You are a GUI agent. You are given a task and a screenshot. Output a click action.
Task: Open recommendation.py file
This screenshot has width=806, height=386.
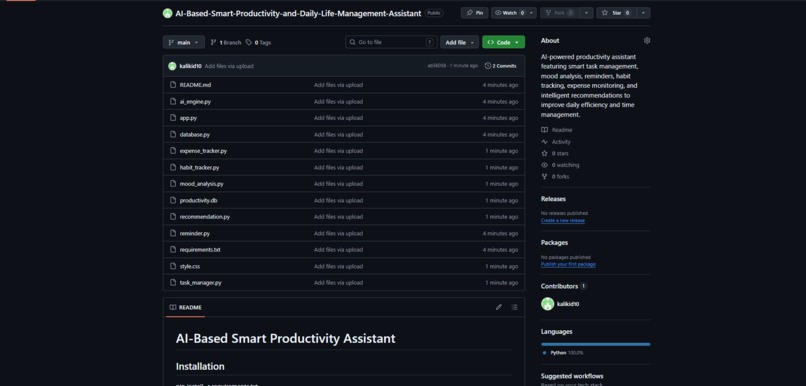[x=205, y=216]
